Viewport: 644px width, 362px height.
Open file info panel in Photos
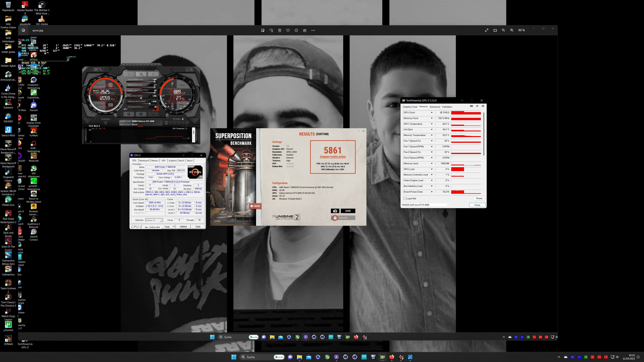click(x=296, y=30)
